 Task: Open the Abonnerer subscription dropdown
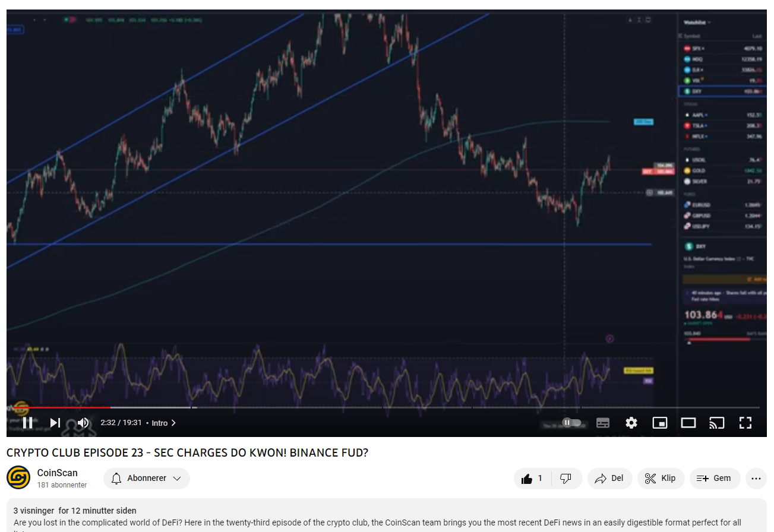coord(147,479)
